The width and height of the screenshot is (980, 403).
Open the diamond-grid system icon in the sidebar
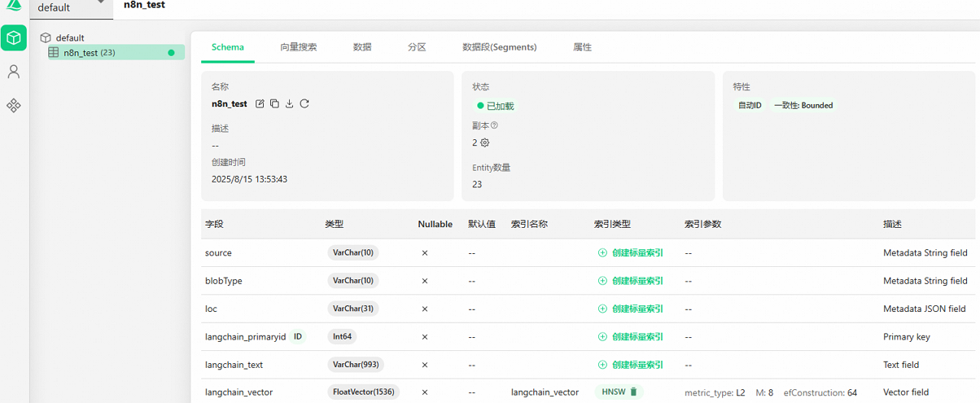[x=14, y=105]
